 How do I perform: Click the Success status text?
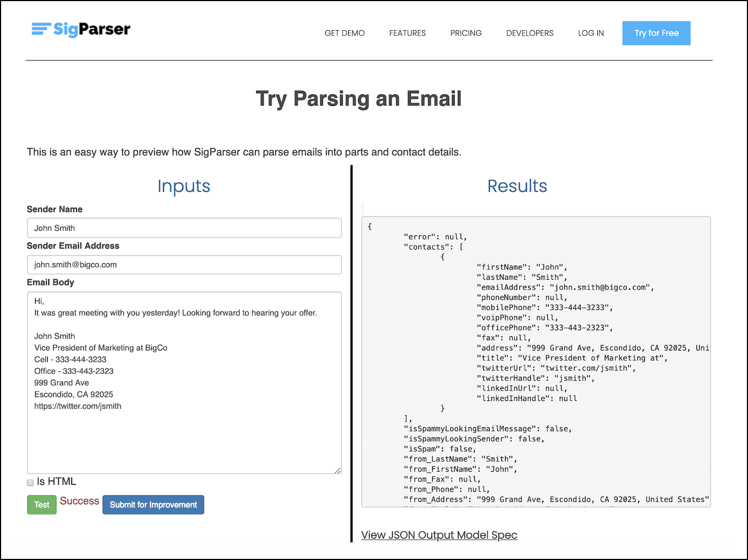[x=80, y=501]
